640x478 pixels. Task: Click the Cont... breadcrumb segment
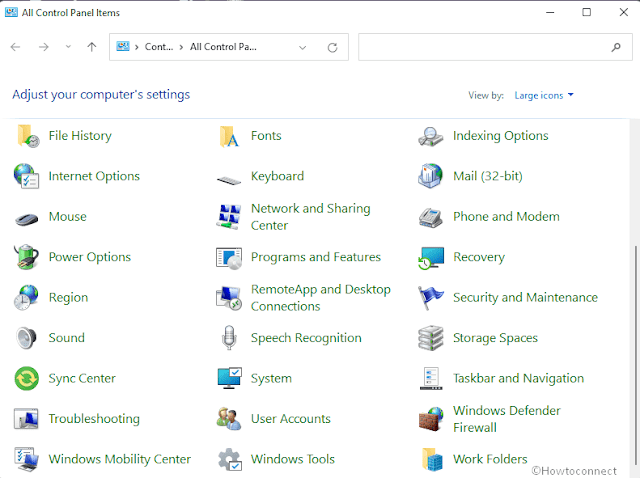coord(159,47)
